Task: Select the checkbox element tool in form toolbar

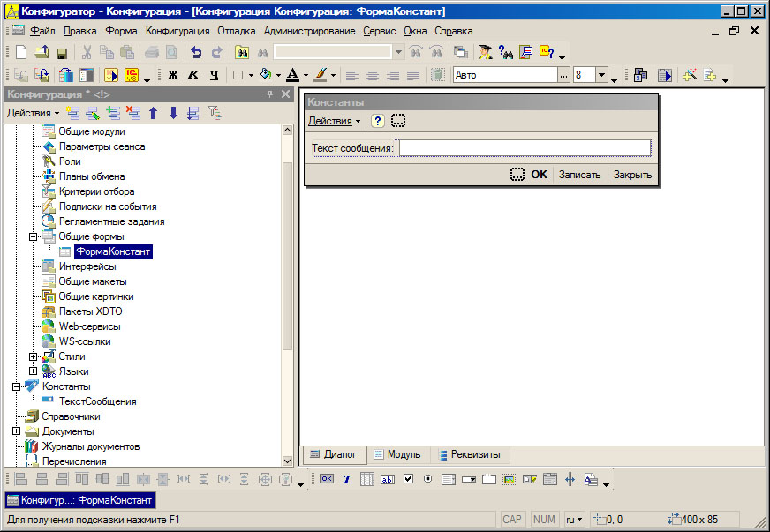Action: (x=408, y=479)
